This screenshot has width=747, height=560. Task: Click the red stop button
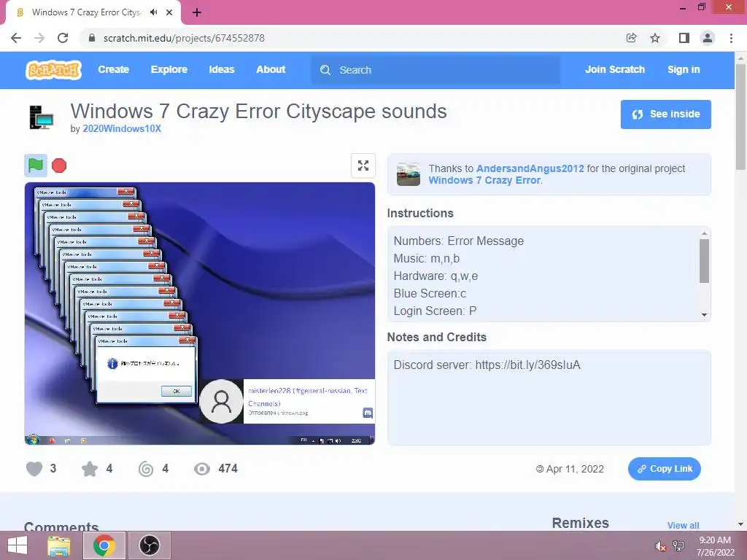[59, 166]
